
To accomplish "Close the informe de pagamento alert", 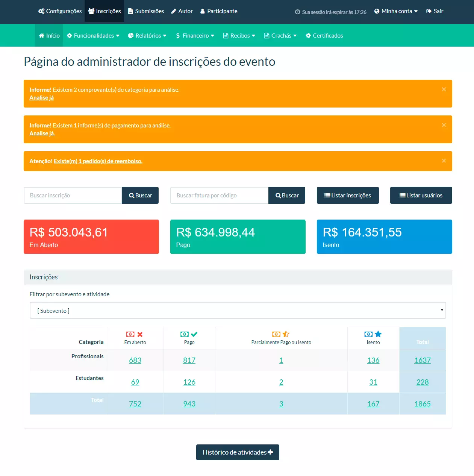I will 444,125.
